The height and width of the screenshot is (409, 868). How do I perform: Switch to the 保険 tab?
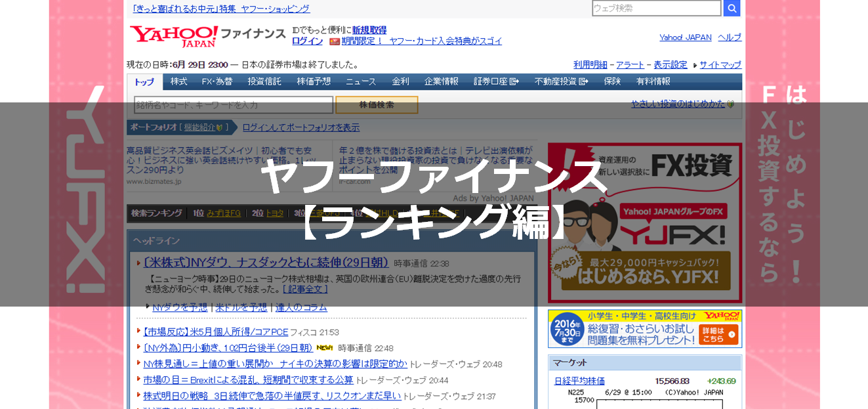tap(612, 81)
